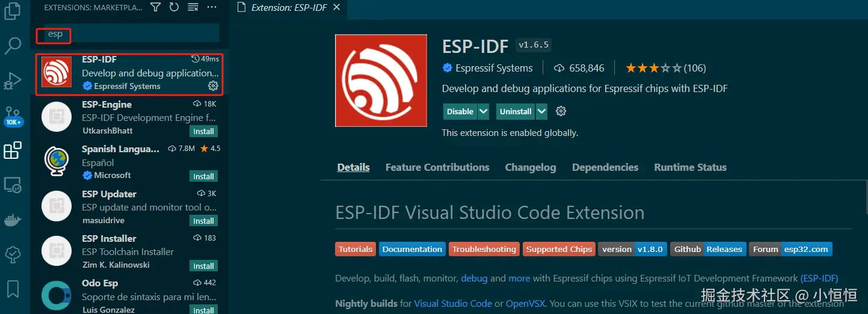Open the extensions views more actions menu
Screen dimensions: 868x314
[x=212, y=7]
